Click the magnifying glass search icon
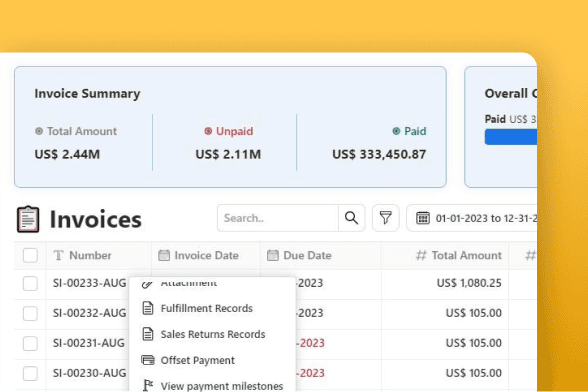This screenshot has height=392, width=588. click(351, 218)
